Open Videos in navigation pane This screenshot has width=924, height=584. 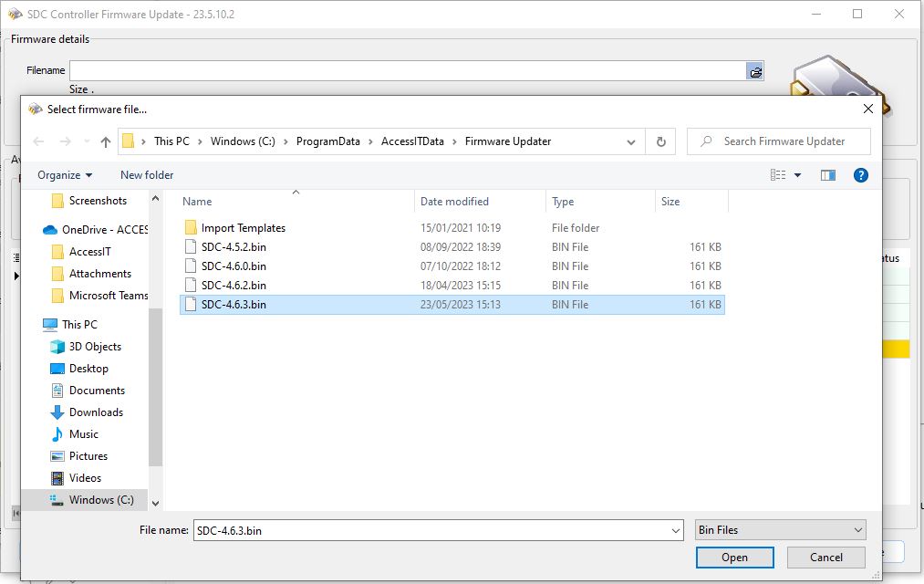[85, 478]
